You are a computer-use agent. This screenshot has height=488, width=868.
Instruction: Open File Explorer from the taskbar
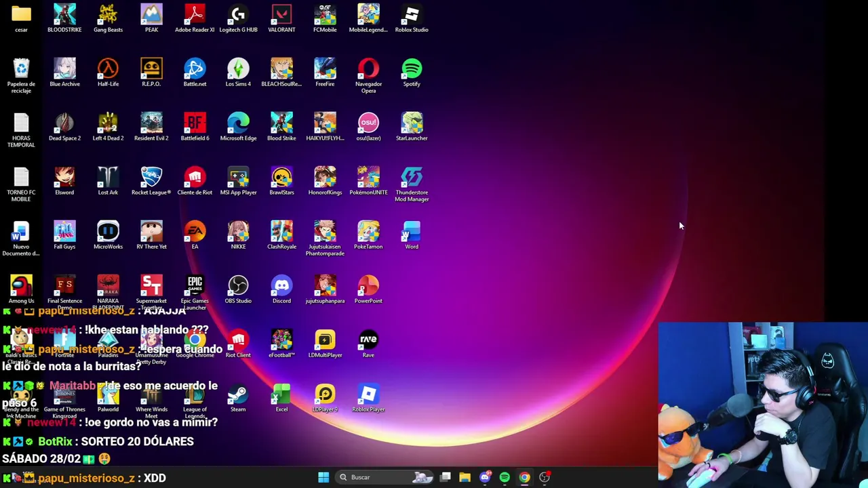[x=465, y=477]
